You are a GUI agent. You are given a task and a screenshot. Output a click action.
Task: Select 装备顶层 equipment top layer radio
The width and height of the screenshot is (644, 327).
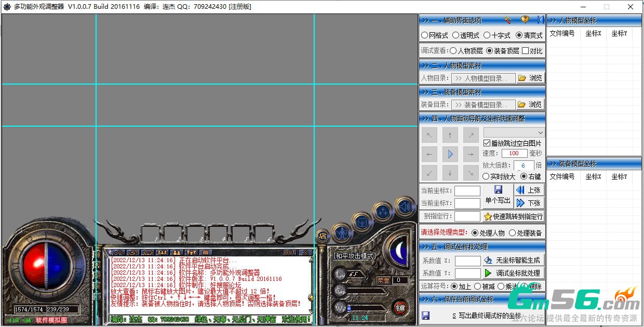[x=503, y=51]
